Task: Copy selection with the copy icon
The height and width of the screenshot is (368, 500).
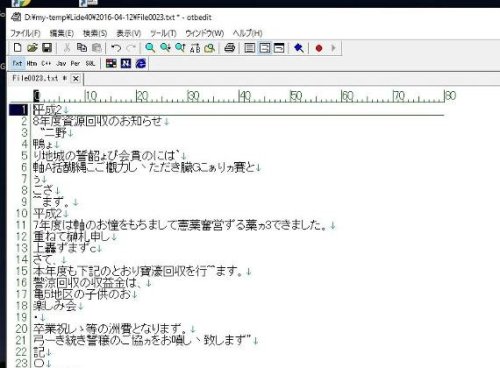Action: [x=82, y=48]
